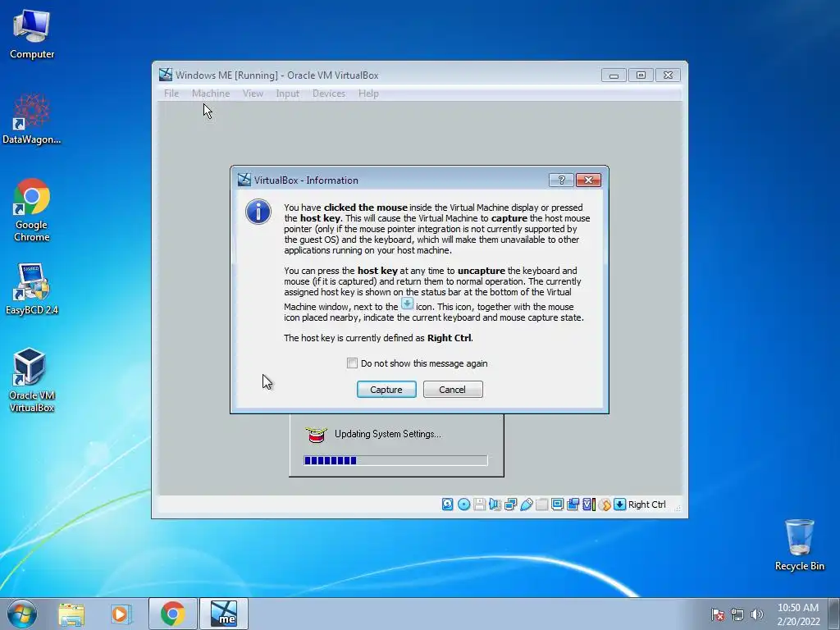Click the Right Ctrl host key label
This screenshot has width=840, height=630.
(x=646, y=504)
